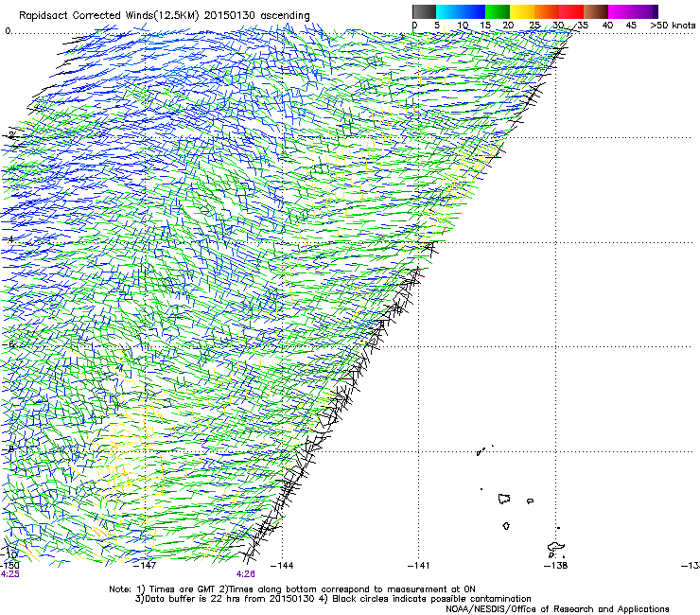Click the '40' label under the color bar
Image resolution: width=700 pixels, height=615 pixels.
coord(607,26)
